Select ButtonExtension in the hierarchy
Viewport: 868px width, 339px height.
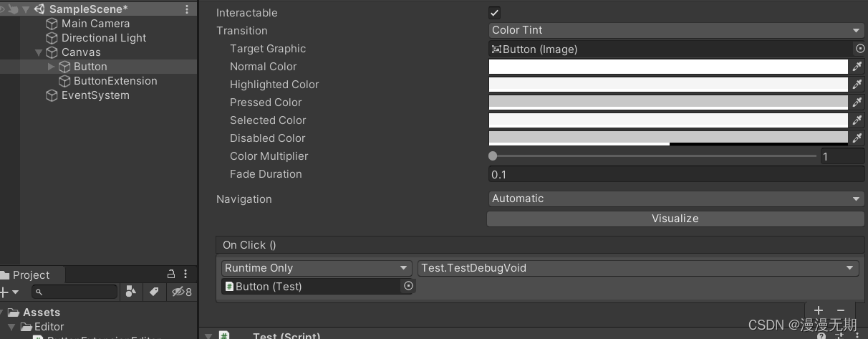click(115, 81)
